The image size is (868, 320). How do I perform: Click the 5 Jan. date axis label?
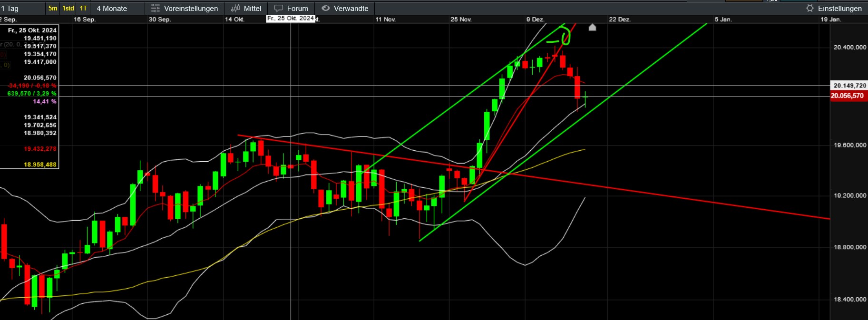coord(723,19)
